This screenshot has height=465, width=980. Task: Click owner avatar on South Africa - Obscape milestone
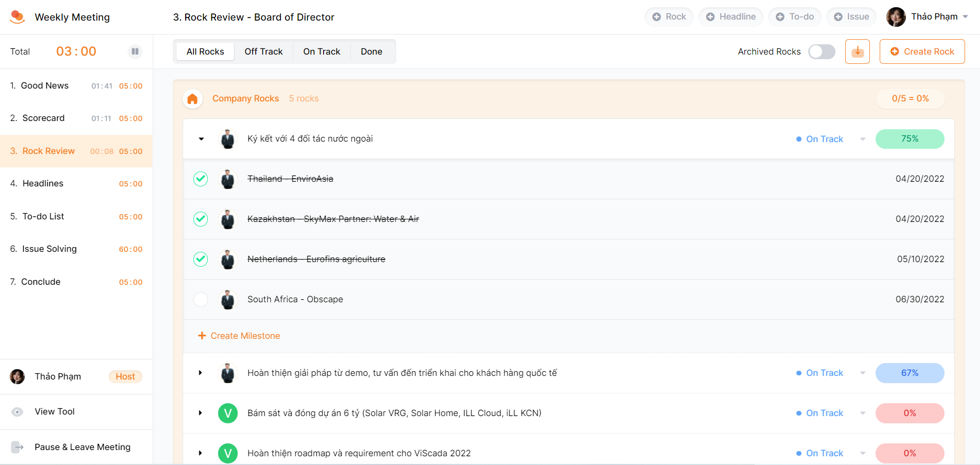coord(227,300)
